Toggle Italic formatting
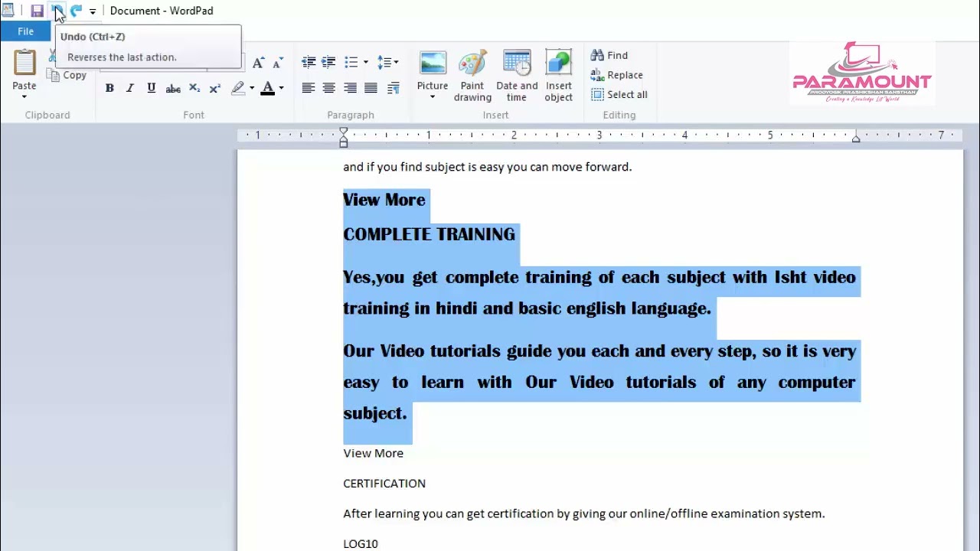Screen dimensions: 980x551 (x=130, y=88)
